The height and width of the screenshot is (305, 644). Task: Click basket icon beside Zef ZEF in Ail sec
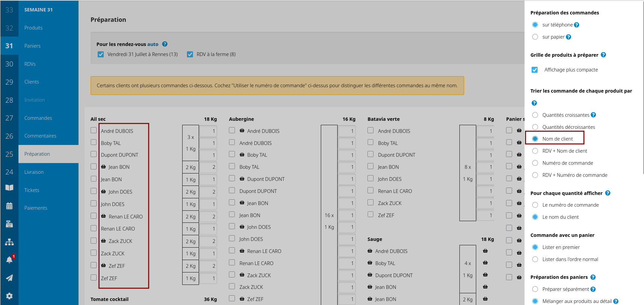(103, 265)
